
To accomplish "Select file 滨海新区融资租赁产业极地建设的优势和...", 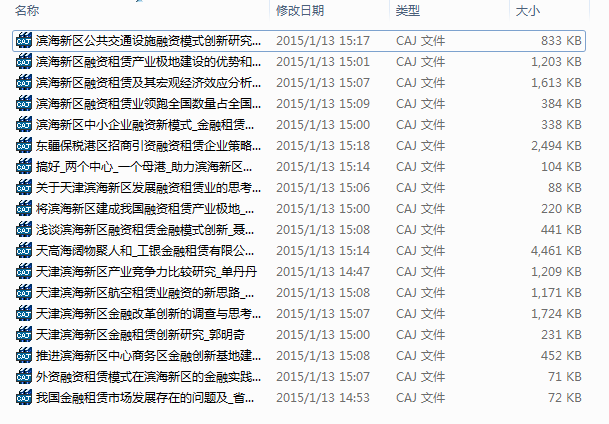I will 148,61.
